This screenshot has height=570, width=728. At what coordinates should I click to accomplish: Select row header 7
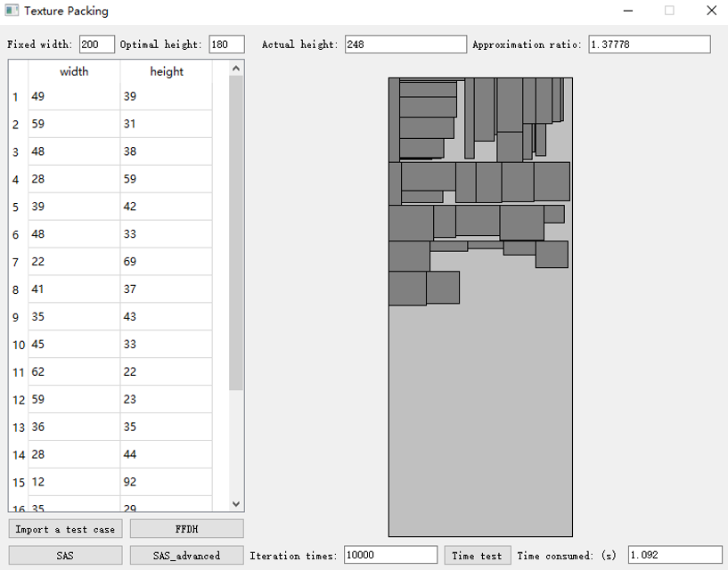pyautogui.click(x=18, y=262)
